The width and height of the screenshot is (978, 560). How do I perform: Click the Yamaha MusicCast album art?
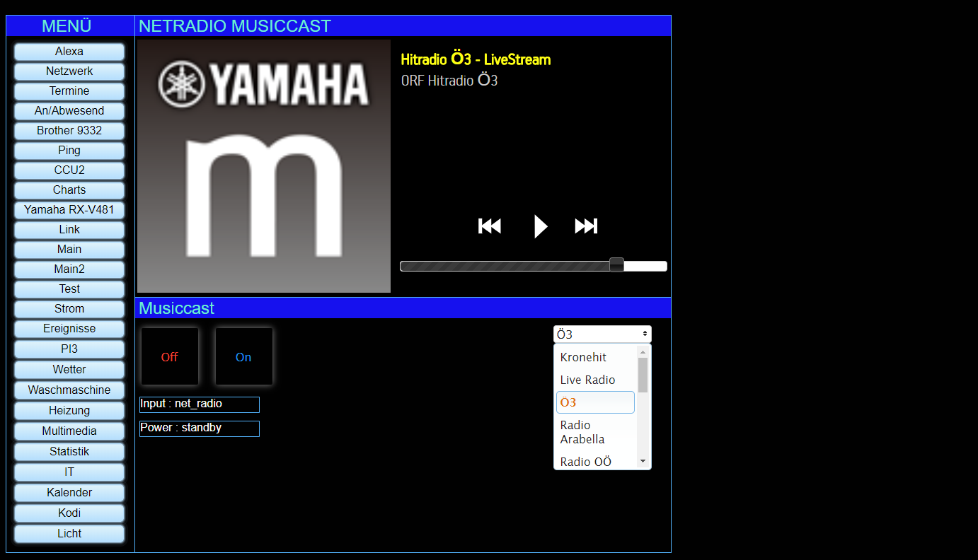pyautogui.click(x=264, y=166)
